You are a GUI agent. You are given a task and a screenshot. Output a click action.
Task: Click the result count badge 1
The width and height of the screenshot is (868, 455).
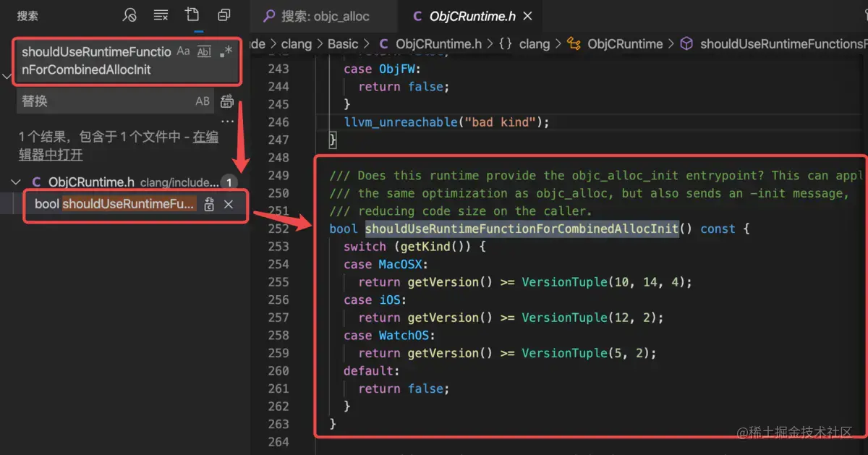229,182
